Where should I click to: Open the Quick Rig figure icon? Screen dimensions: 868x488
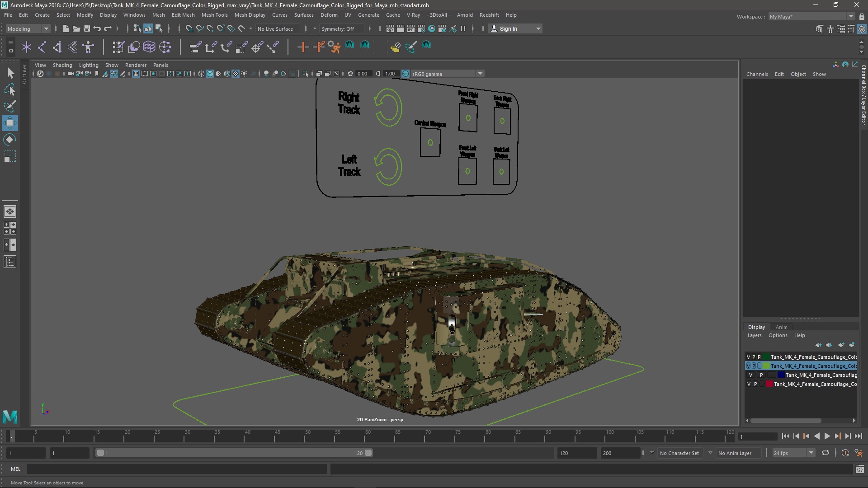(x=88, y=47)
